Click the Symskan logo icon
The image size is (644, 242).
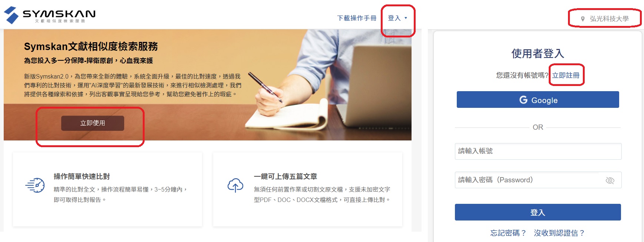[x=11, y=15]
